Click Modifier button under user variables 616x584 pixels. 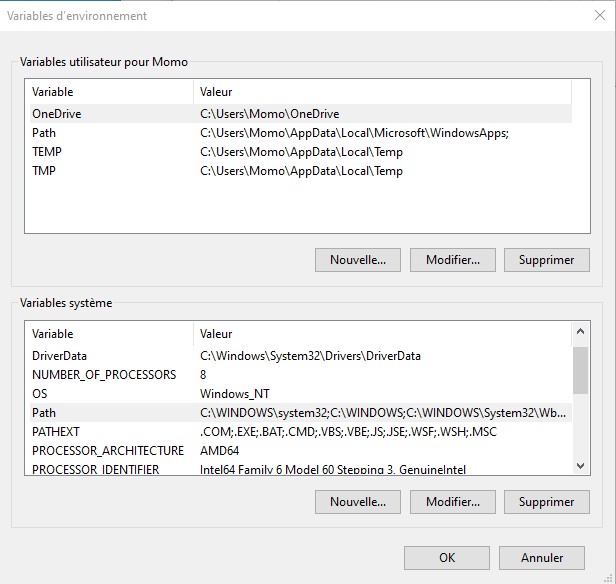453,260
